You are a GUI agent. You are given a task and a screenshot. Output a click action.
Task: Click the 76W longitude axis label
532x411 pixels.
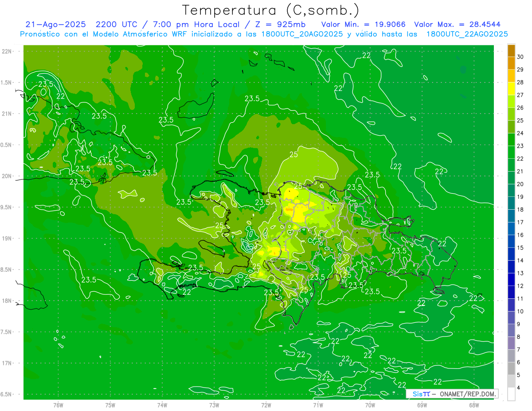[x=58, y=405]
